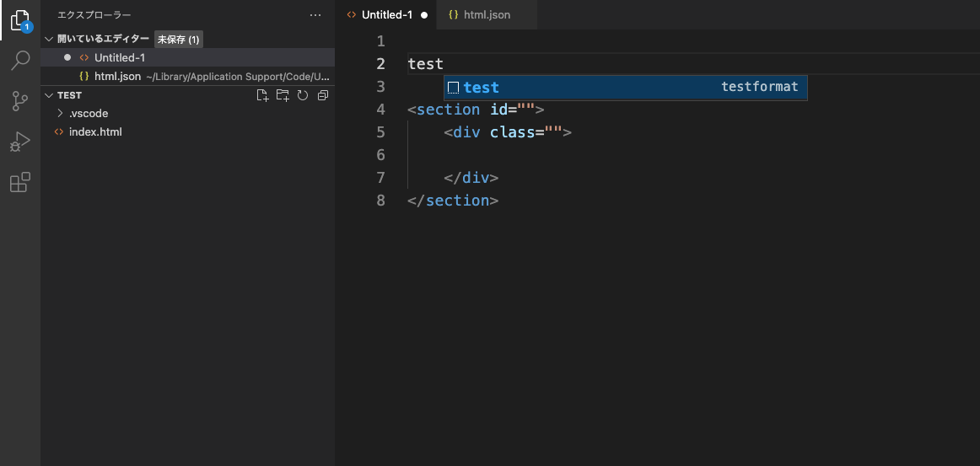Click line number 1 in gutter
The image size is (980, 466).
[x=380, y=42]
